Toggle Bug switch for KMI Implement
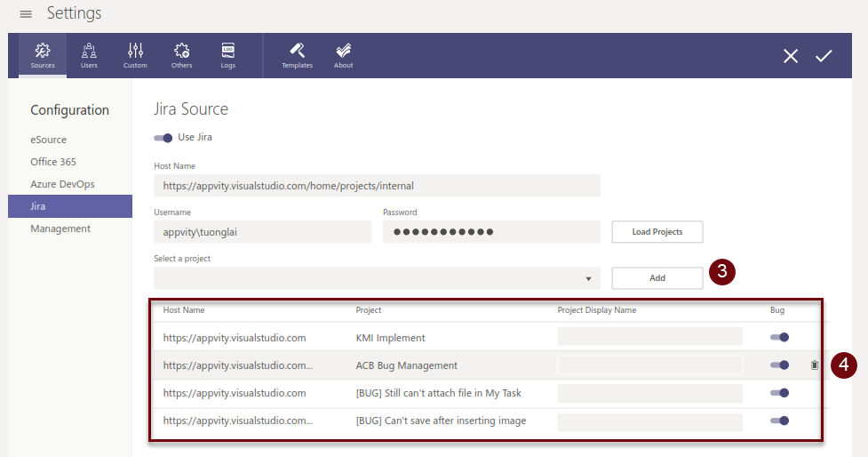Screen dimensions: 868x457 (779, 337)
